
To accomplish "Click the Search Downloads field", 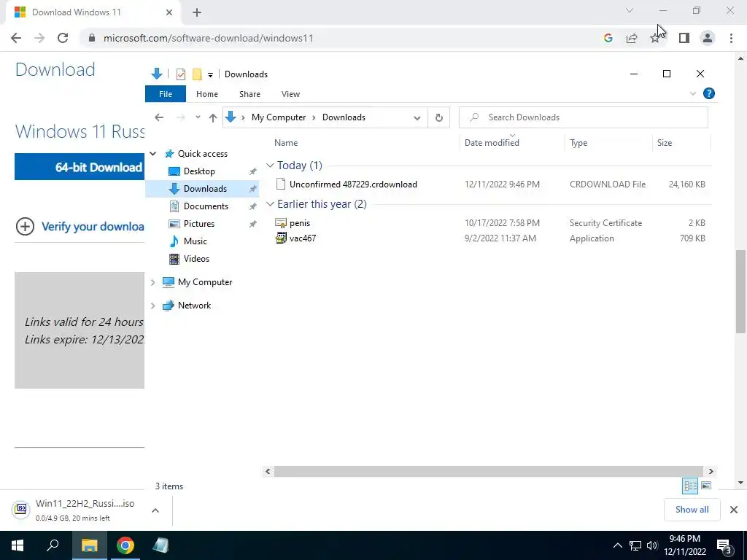I will (x=583, y=117).
